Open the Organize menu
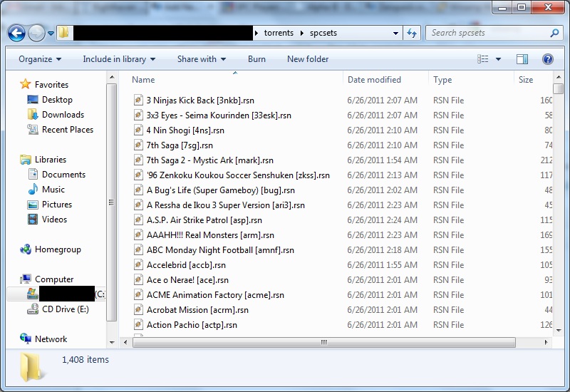The height and width of the screenshot is (392, 570). (x=40, y=59)
